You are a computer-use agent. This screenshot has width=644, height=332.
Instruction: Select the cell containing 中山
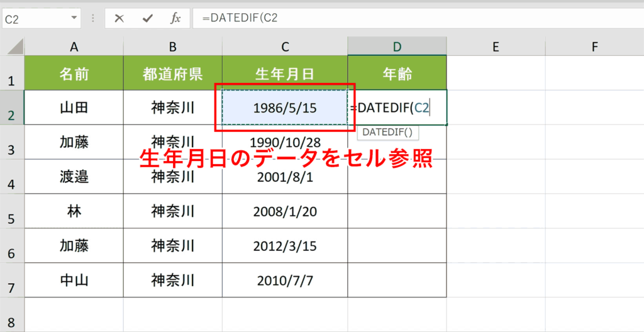pos(74,280)
